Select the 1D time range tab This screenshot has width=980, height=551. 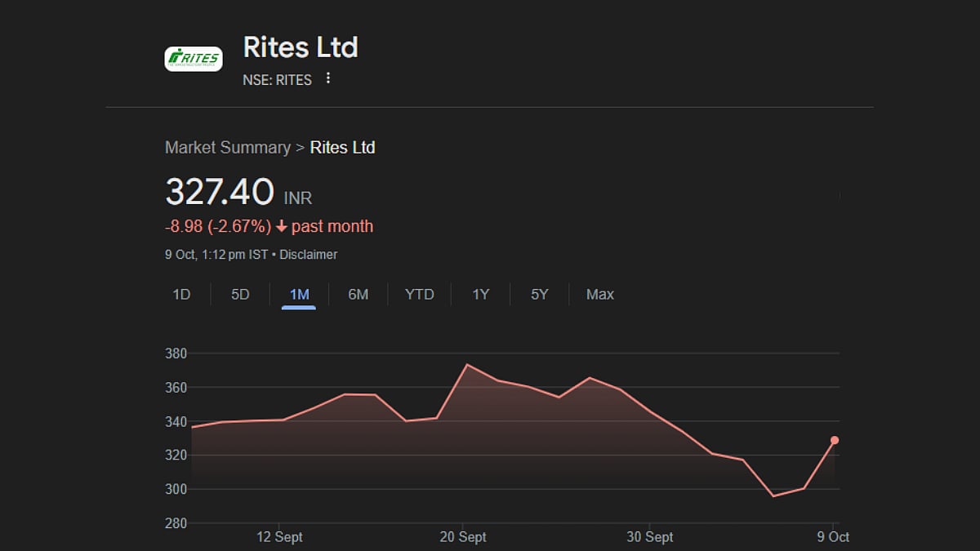coord(181,294)
